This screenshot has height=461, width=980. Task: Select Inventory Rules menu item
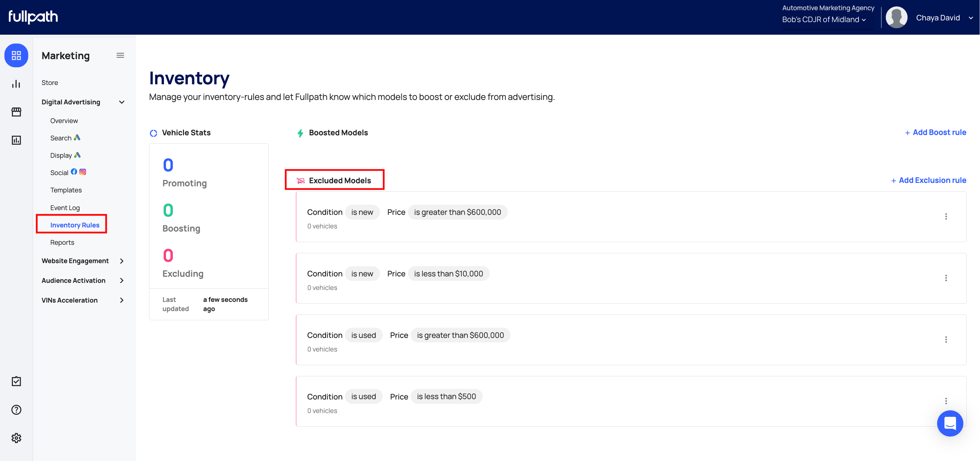pos(74,225)
